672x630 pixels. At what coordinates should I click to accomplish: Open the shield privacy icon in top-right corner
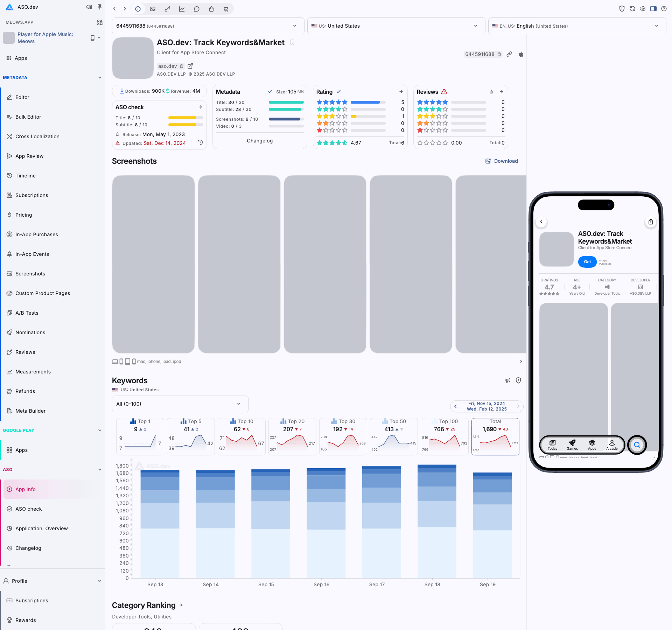click(x=622, y=9)
